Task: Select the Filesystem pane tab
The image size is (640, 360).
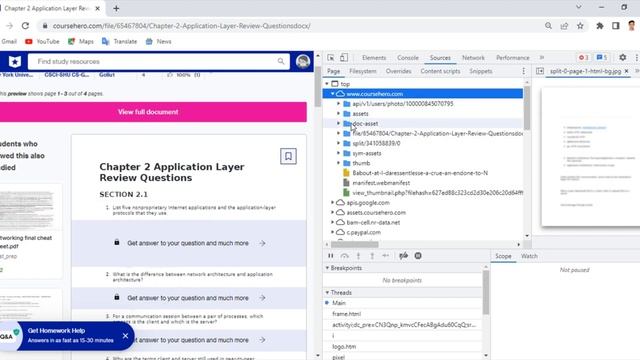Action: point(363,71)
